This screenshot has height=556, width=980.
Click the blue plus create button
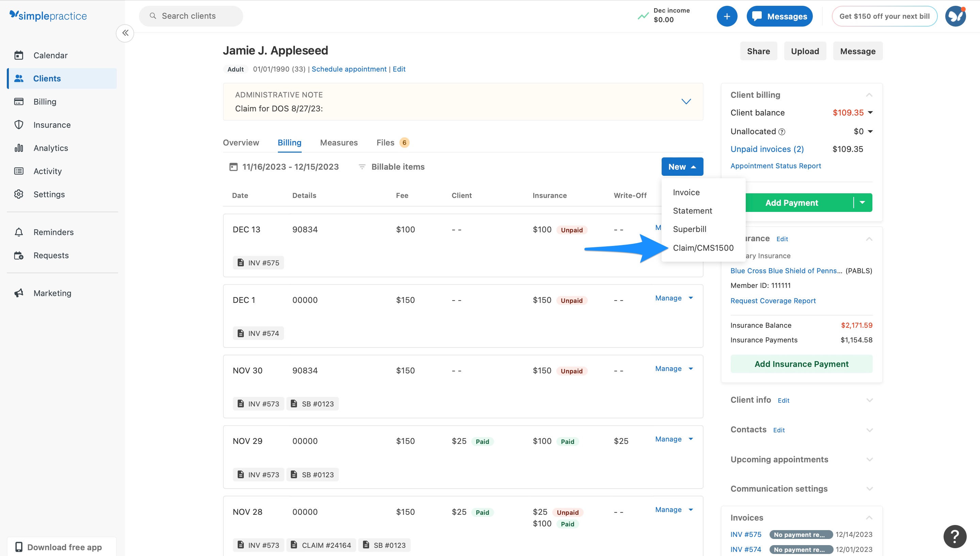[x=727, y=16]
